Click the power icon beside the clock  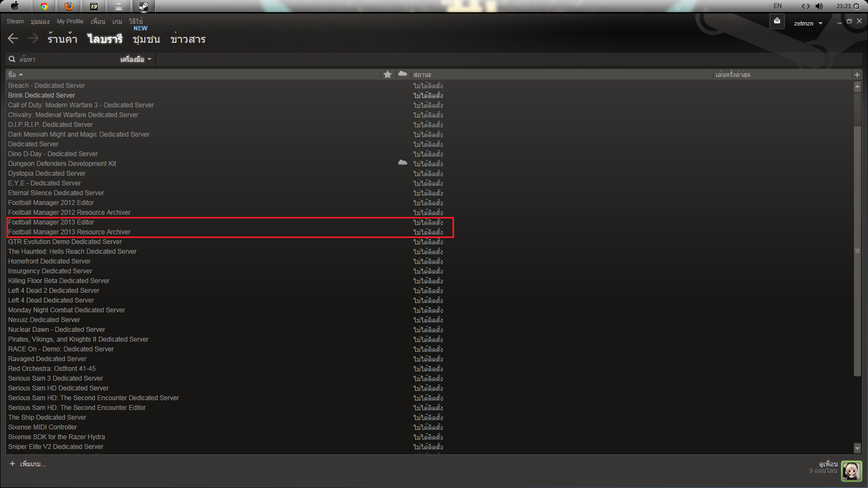pyautogui.click(x=856, y=6)
